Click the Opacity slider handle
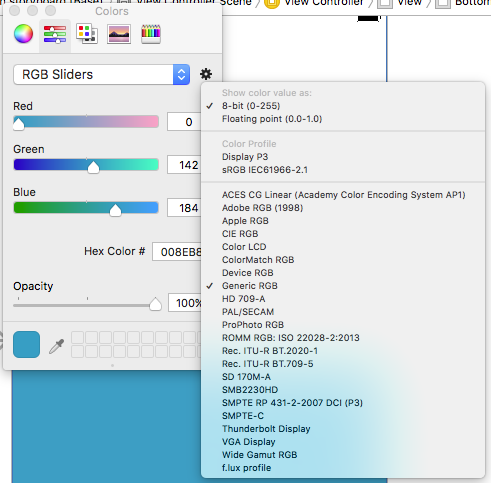The height and width of the screenshot is (483, 491). 155,304
